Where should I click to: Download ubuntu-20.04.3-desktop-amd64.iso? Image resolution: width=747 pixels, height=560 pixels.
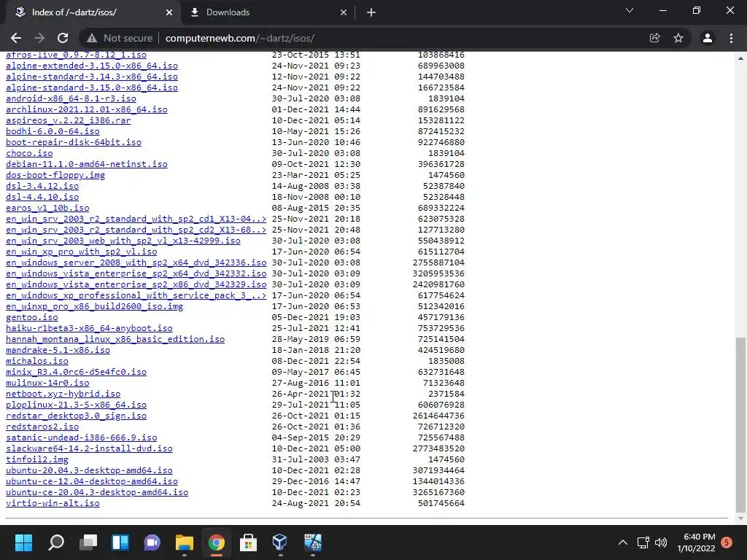89,471
